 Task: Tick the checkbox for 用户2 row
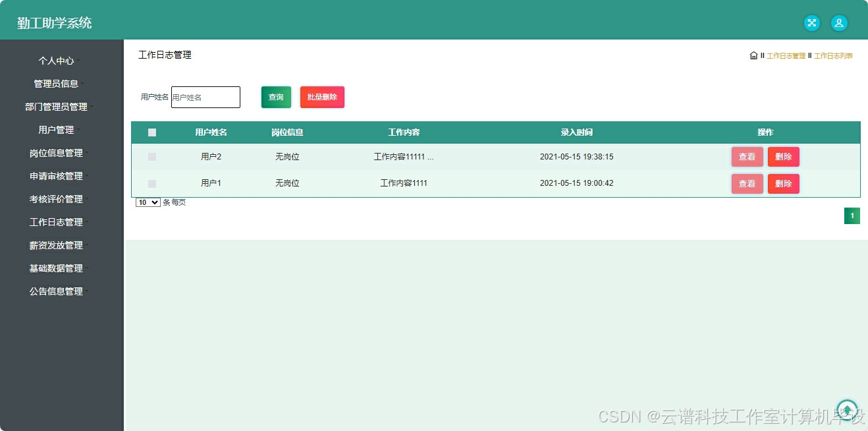(152, 156)
